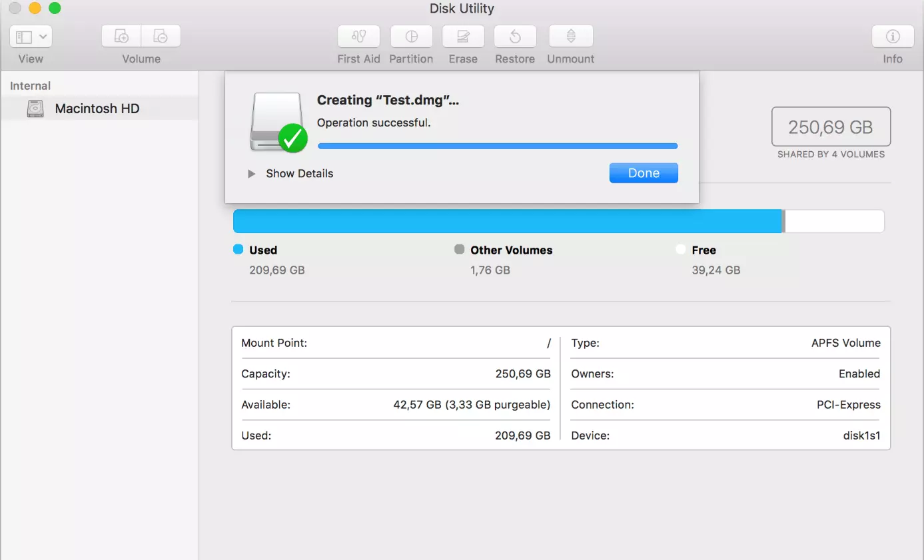Click the Other Volumes legend label
This screenshot has width=924, height=560.
(x=512, y=250)
